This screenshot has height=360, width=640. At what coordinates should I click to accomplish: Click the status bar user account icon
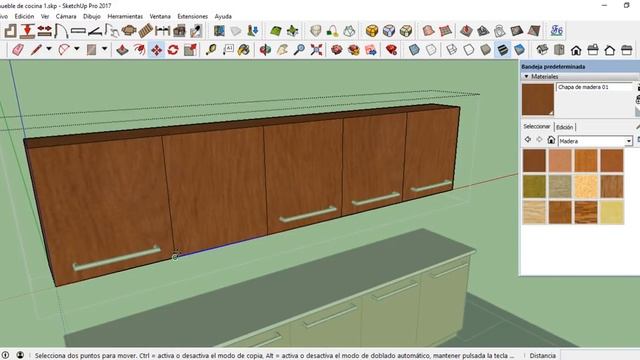(20, 355)
